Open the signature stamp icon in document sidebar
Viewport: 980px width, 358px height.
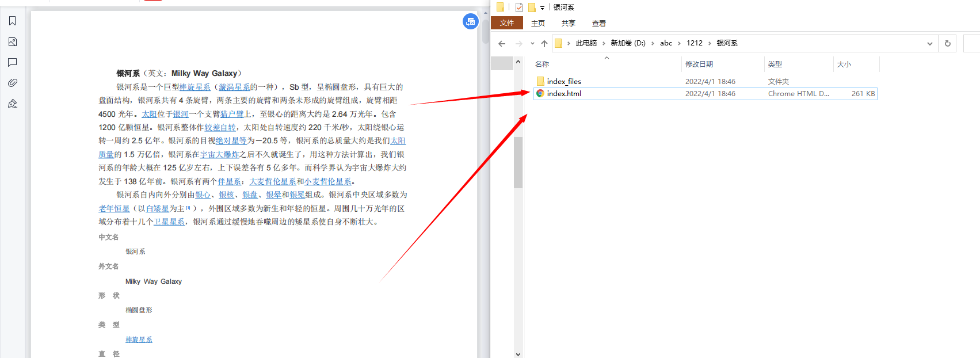coord(12,104)
